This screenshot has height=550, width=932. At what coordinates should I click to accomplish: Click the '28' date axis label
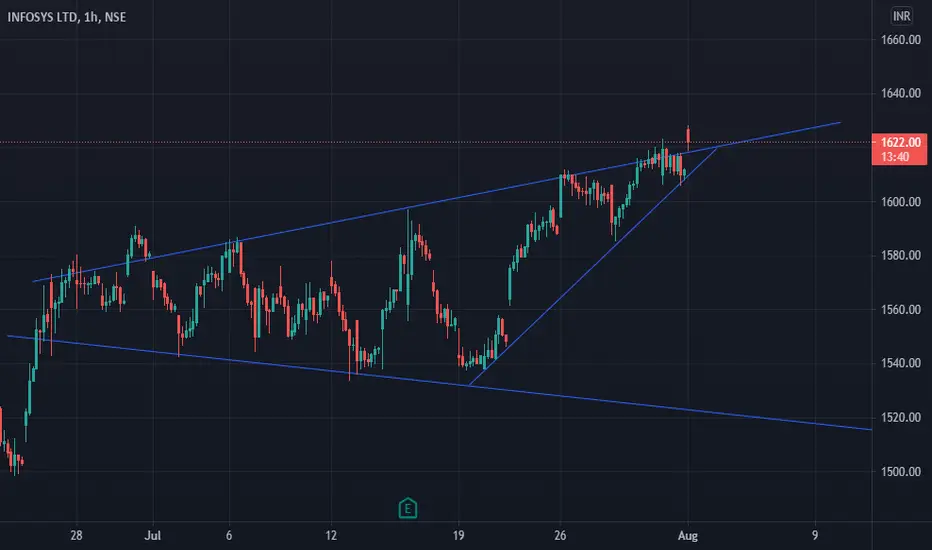[x=76, y=535]
